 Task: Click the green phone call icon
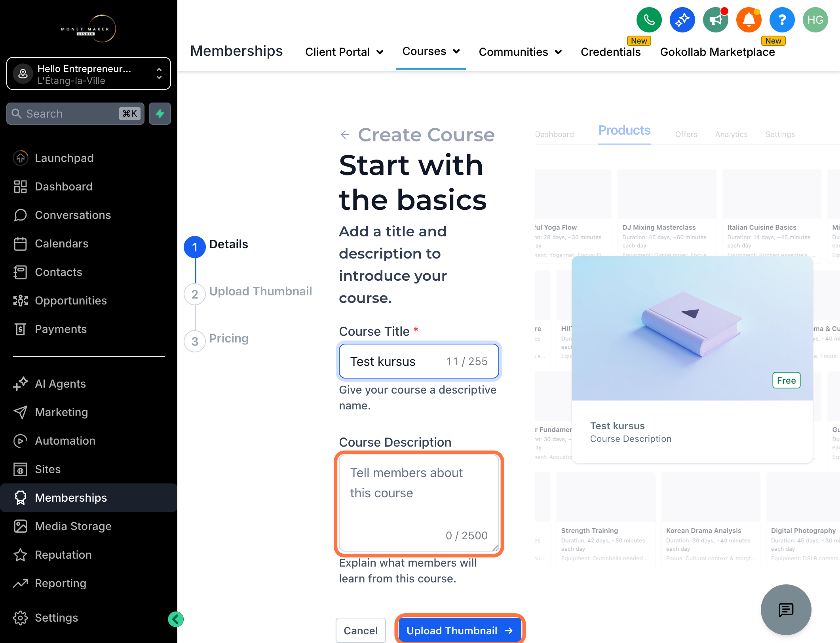(649, 20)
